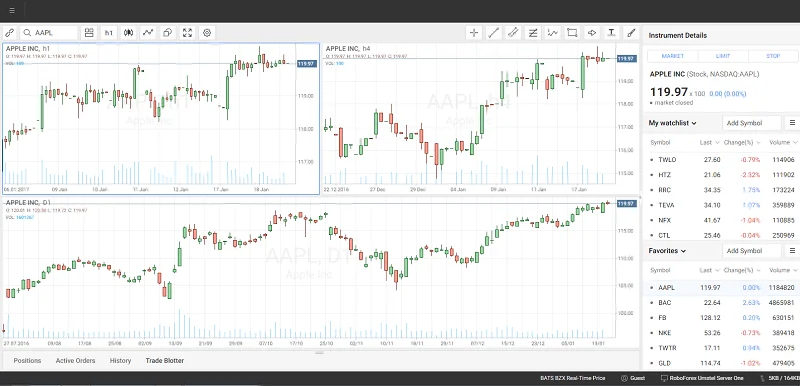Click RoboForex Umstel Server One status
This screenshot has width=800, height=386.
click(x=702, y=378)
